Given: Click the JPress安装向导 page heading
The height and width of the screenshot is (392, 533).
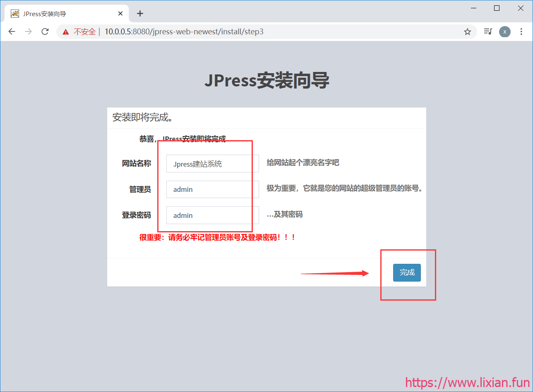Looking at the screenshot, I should [267, 80].
